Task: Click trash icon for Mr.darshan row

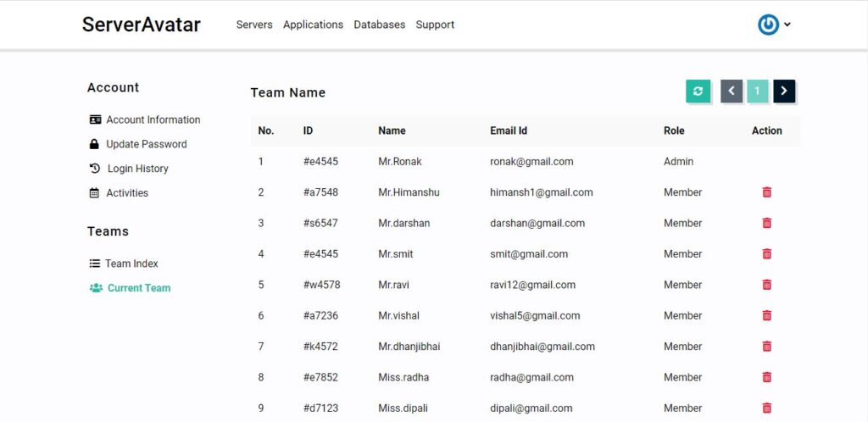Action: (766, 224)
